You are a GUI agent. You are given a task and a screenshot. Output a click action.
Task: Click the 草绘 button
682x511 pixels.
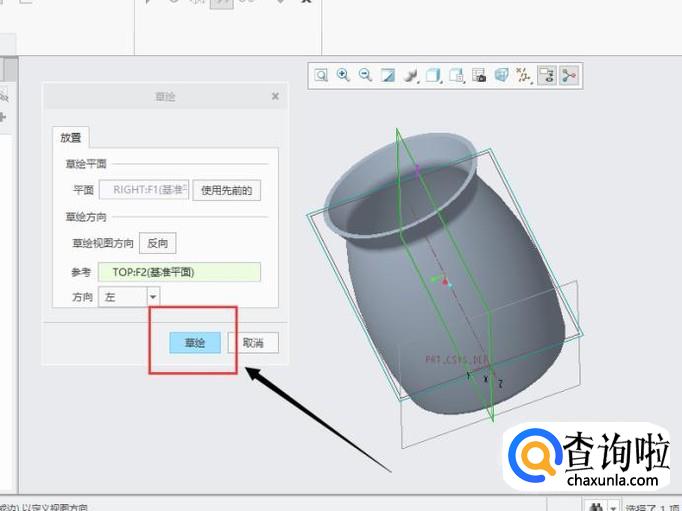point(195,343)
